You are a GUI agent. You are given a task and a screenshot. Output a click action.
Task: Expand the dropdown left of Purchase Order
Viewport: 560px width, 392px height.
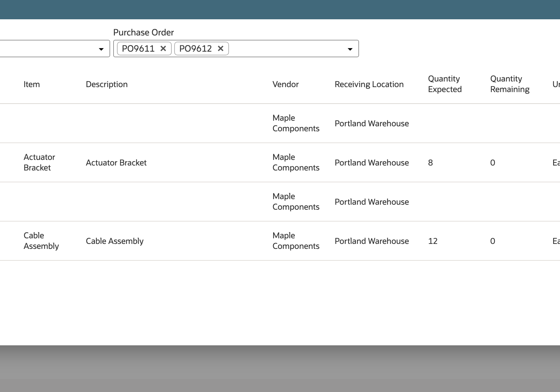101,49
